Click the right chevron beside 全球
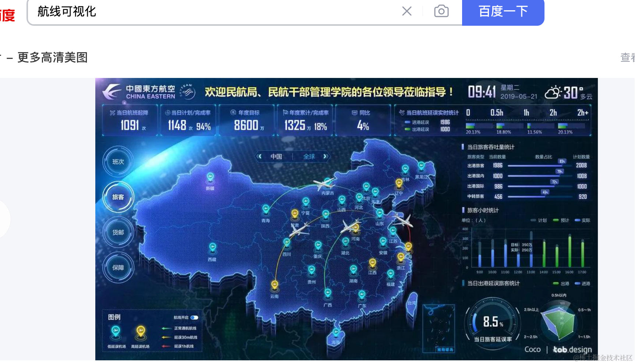 [325, 156]
